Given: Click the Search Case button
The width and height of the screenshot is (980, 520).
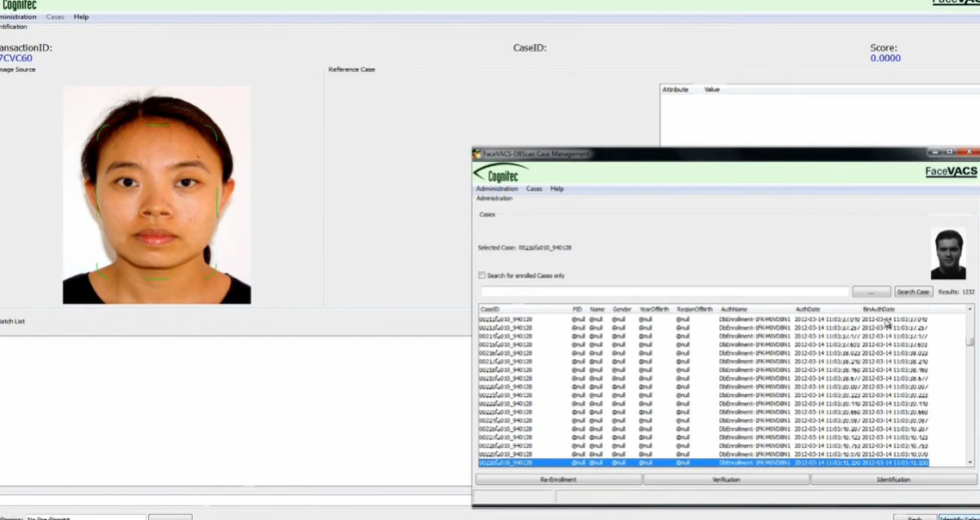Looking at the screenshot, I should 913,291.
